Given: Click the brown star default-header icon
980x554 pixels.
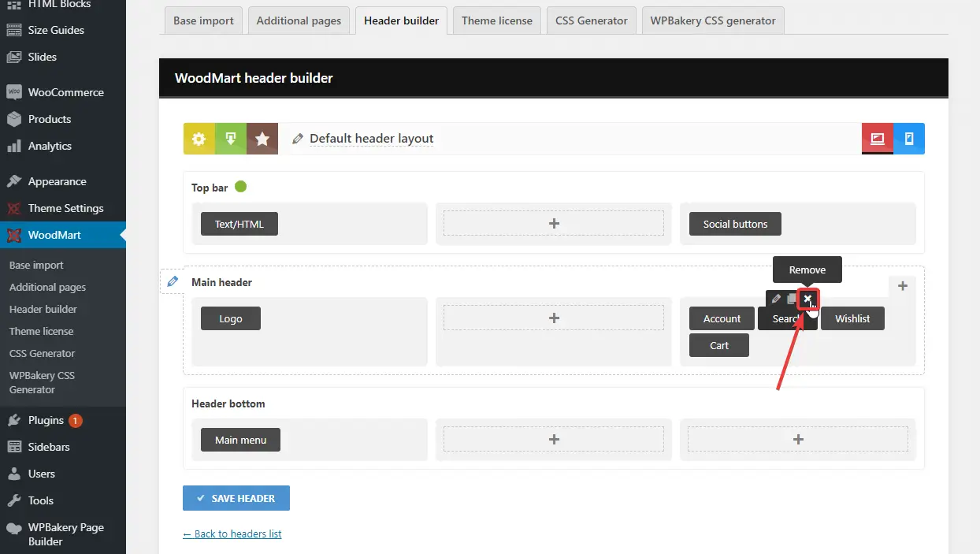Looking at the screenshot, I should coord(262,139).
